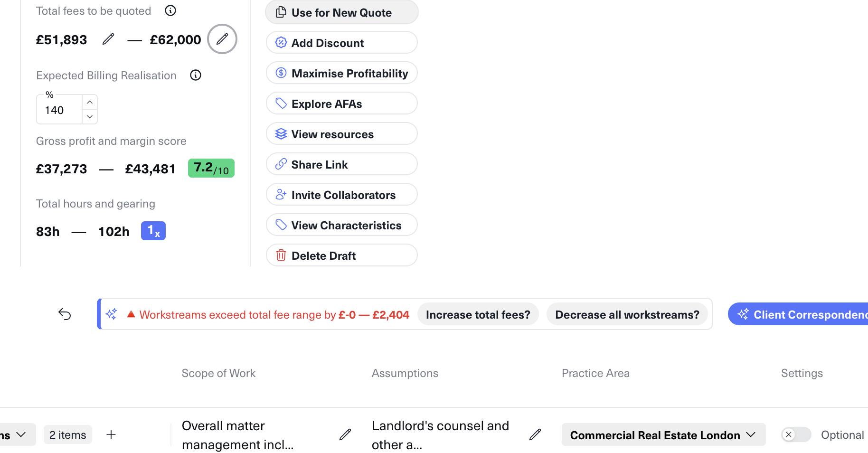The image size is (868, 453).
Task: Edit the Scope of Work text
Action: pyautogui.click(x=345, y=434)
